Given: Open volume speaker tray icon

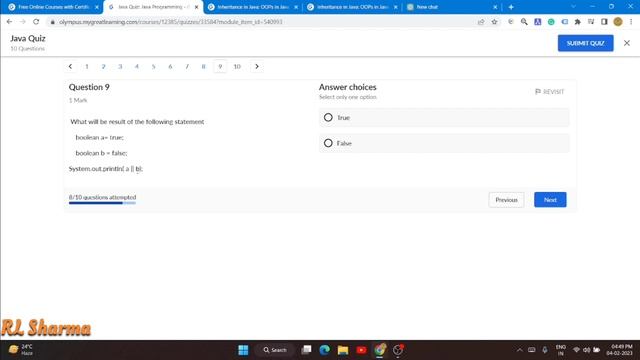Looking at the screenshot, I should [587, 350].
